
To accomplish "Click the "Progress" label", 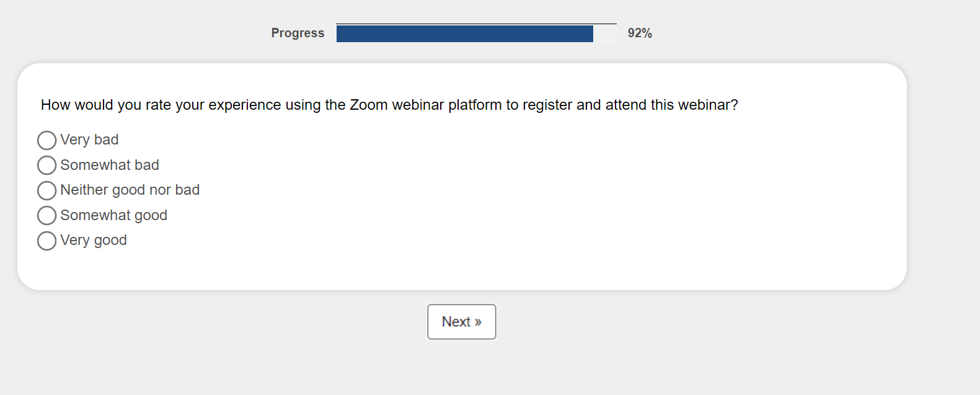I will (298, 33).
